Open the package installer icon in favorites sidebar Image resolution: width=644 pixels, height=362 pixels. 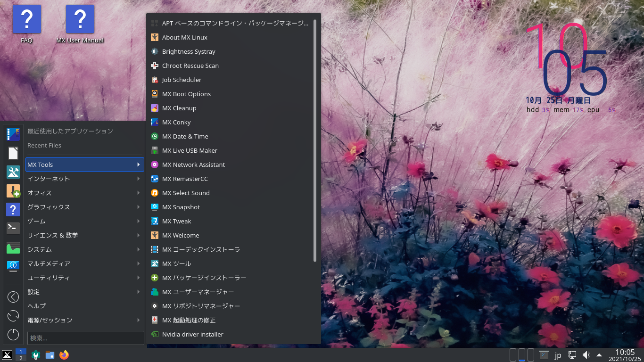pyautogui.click(x=13, y=191)
